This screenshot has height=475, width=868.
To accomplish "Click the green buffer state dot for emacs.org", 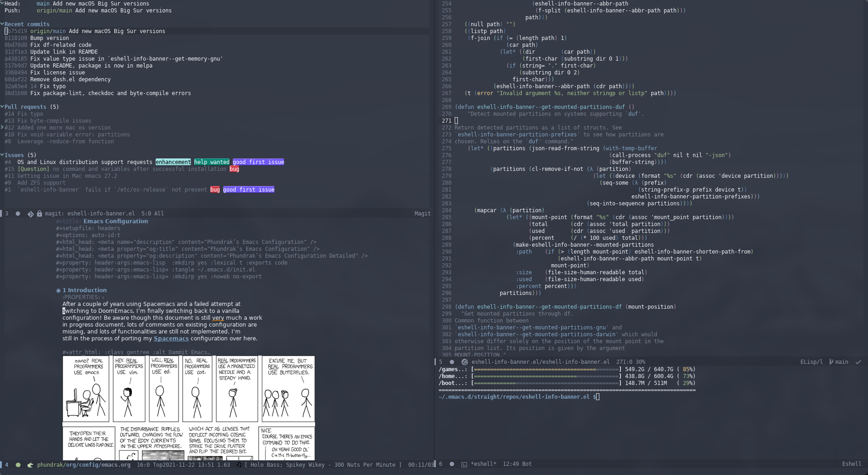I will tap(18, 465).
